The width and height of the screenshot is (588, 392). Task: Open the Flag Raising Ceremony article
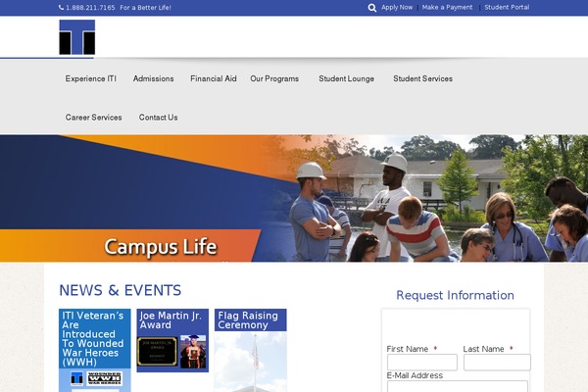(248, 320)
